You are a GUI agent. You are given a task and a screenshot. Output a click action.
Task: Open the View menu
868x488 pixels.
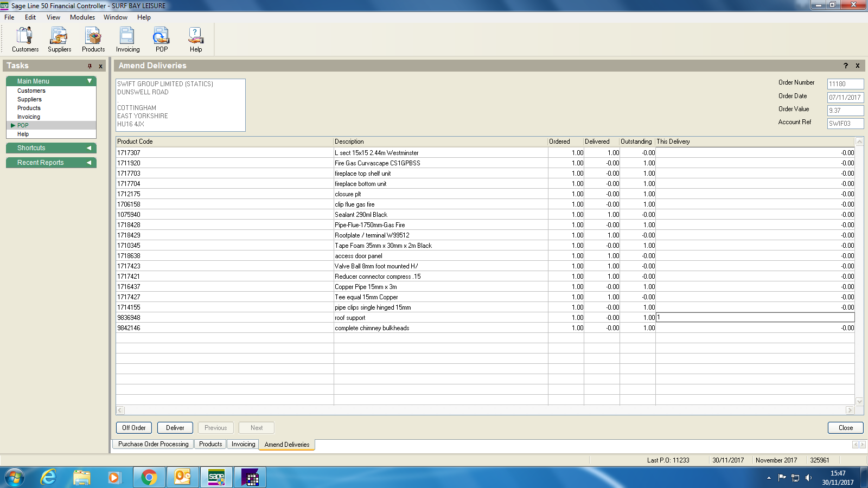click(x=53, y=17)
